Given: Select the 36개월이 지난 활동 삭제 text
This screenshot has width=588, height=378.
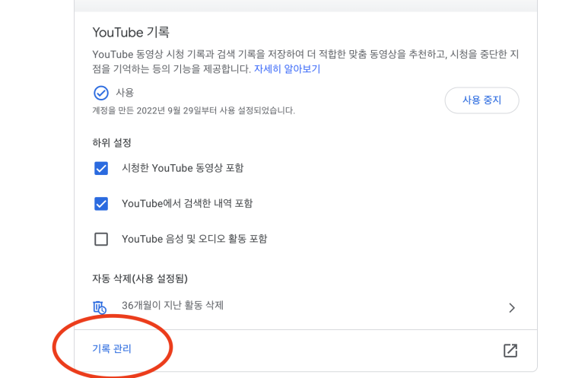Looking at the screenshot, I should coord(173,305).
